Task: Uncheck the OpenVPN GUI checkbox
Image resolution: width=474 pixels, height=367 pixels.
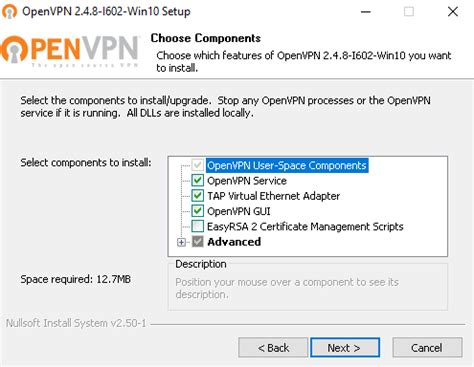Action: pyautogui.click(x=197, y=211)
